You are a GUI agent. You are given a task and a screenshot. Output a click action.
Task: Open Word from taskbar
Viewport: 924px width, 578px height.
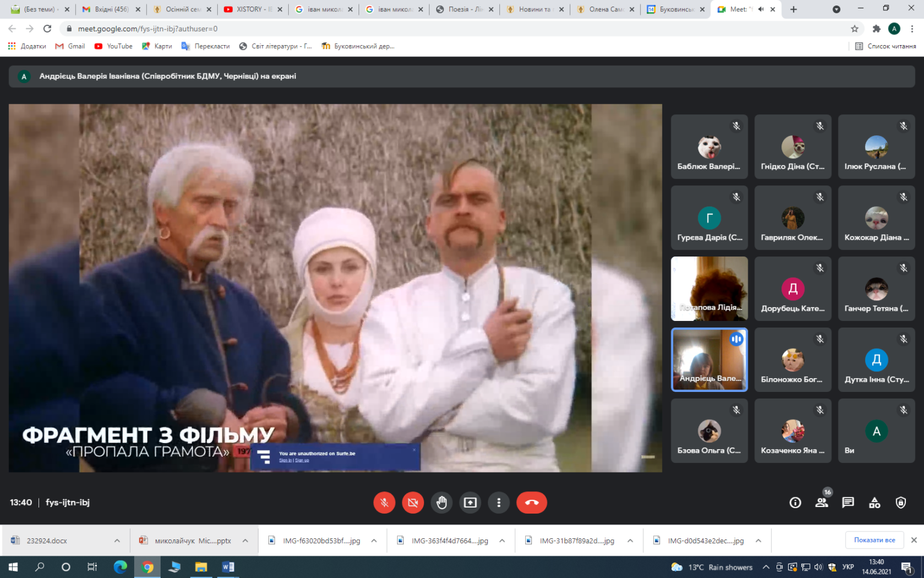[227, 567]
